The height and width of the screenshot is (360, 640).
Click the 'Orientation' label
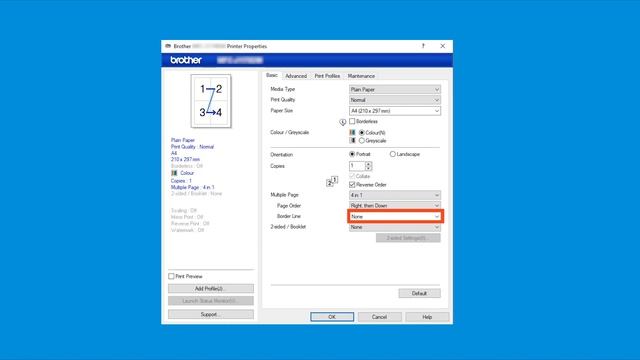(282, 155)
